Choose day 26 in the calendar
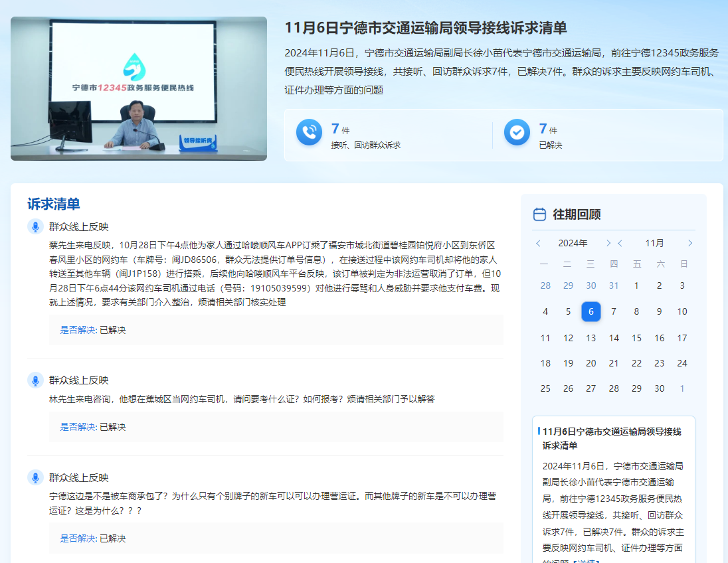 (569, 388)
